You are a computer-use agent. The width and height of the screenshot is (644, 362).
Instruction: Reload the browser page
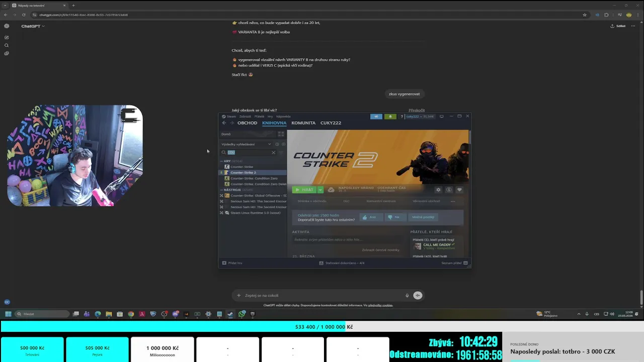pyautogui.click(x=24, y=15)
